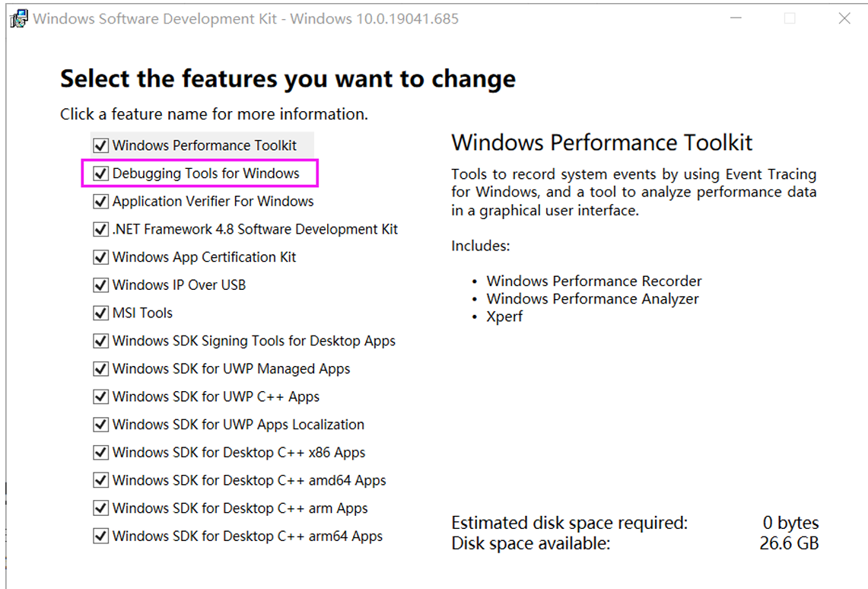The width and height of the screenshot is (868, 589).
Task: Select the MSI Tools feature name
Action: [142, 314]
